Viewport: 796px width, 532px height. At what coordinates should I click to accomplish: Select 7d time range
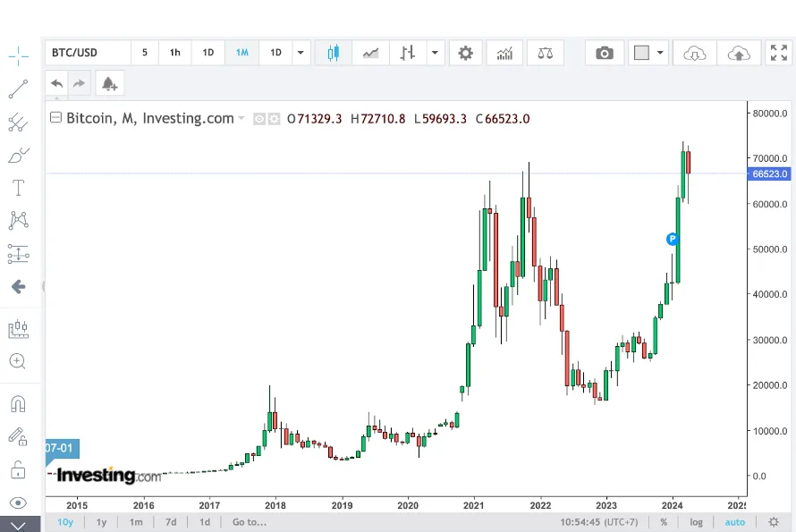(171, 522)
